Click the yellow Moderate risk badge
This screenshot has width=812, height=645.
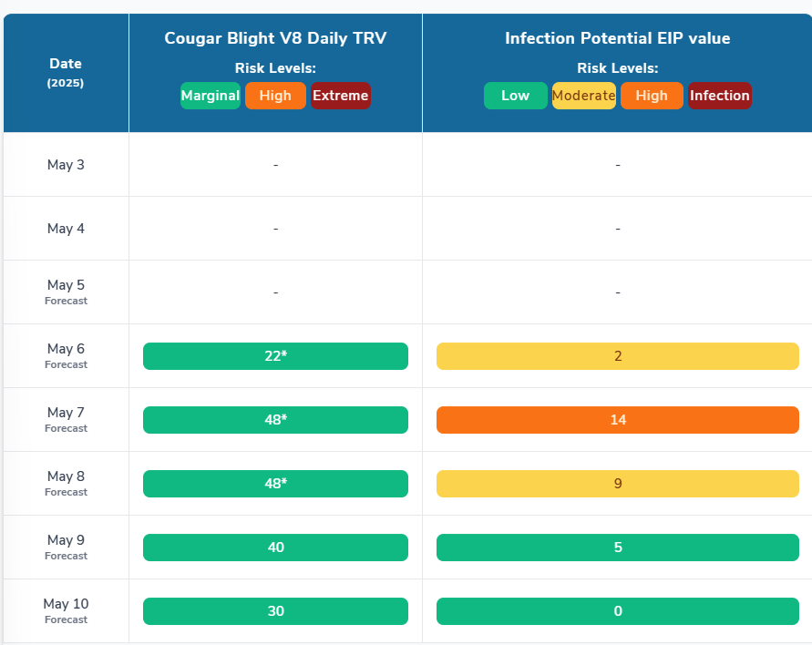click(x=584, y=96)
